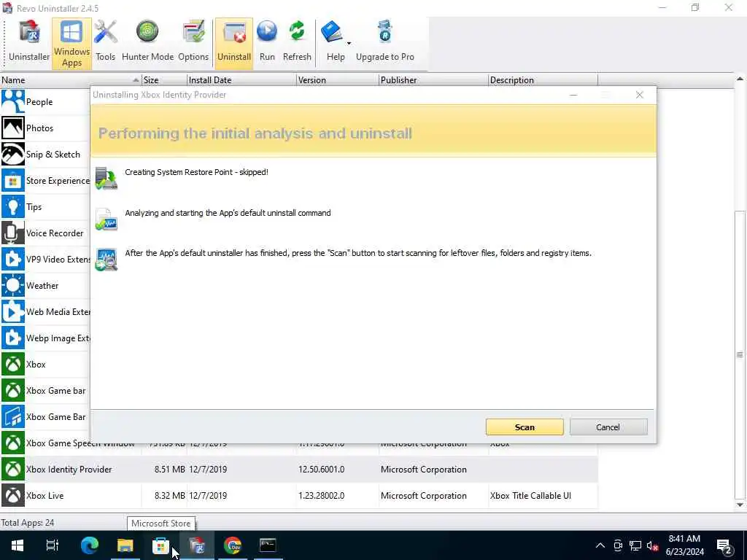Open Microsoft Store from taskbar

(x=161, y=545)
